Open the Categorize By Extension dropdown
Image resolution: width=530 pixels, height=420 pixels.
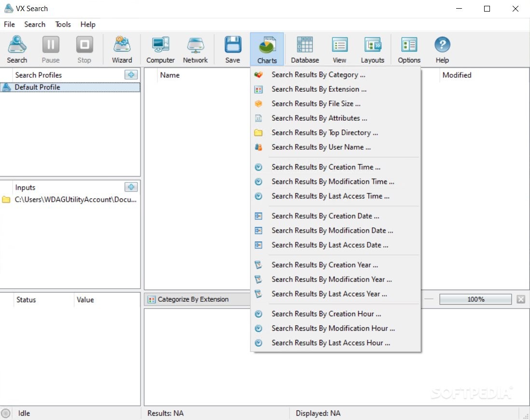pos(198,299)
